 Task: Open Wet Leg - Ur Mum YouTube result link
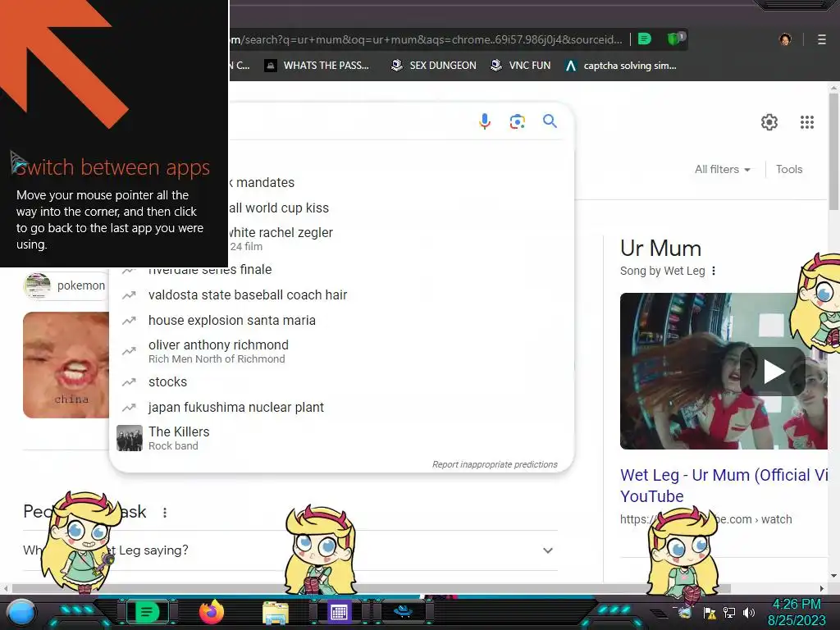[x=724, y=486]
